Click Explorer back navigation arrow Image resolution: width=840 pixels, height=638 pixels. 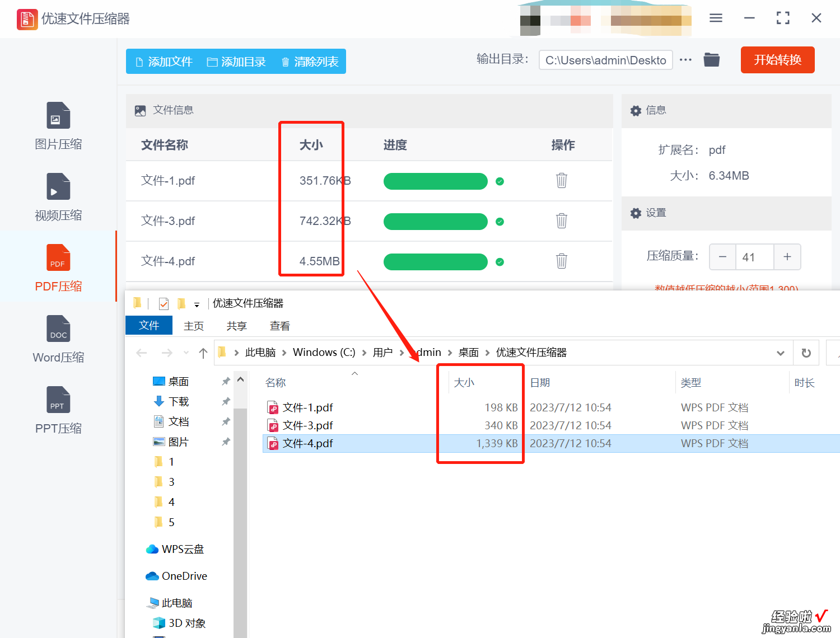pos(142,353)
